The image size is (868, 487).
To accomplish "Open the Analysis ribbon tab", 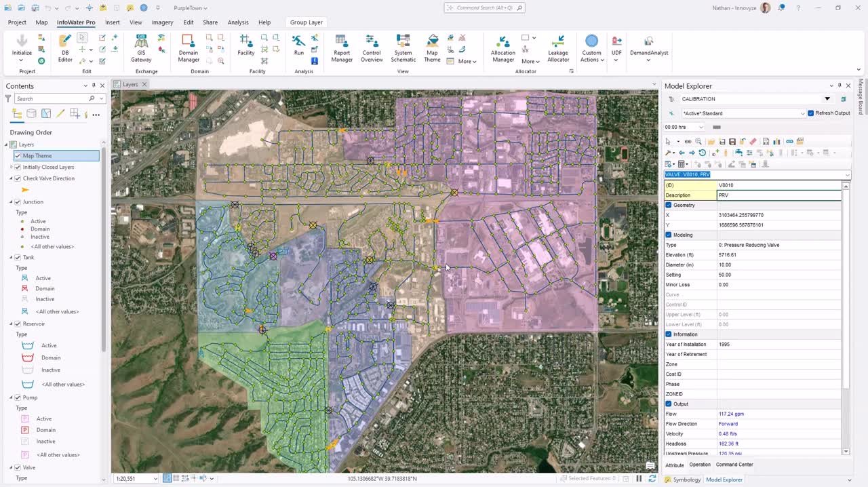I will pos(238,22).
